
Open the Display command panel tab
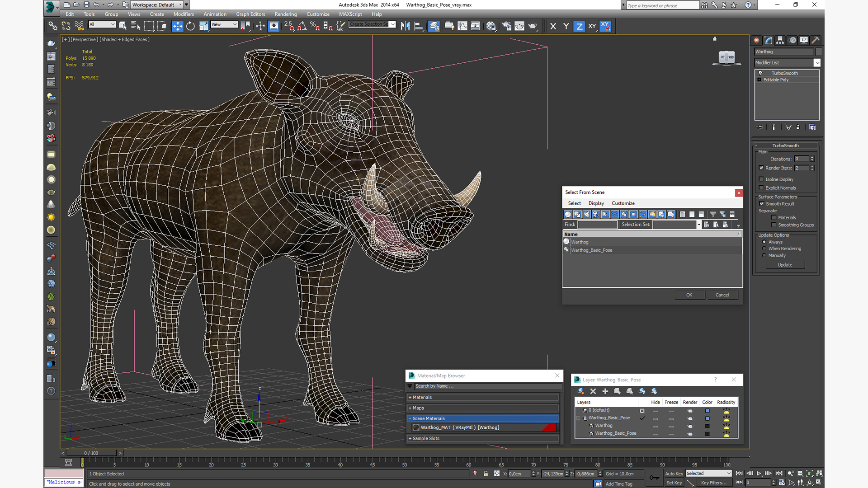[x=804, y=40]
